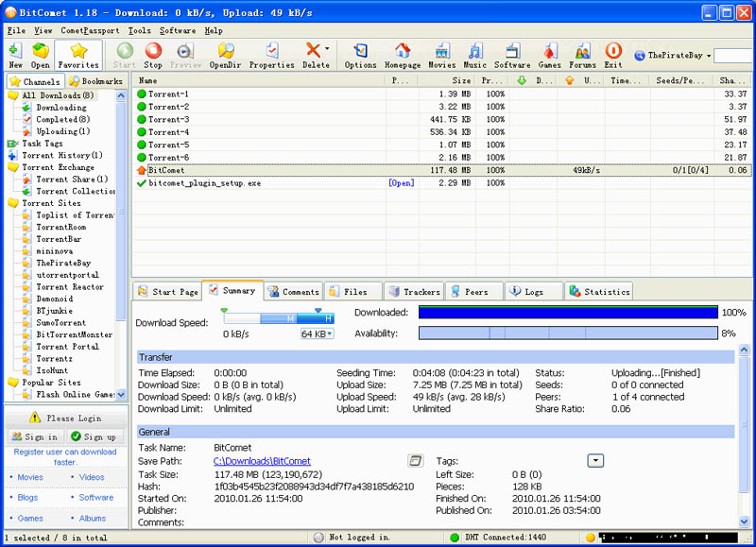Switch to the Peers tab
756x547 pixels.
[472, 291]
